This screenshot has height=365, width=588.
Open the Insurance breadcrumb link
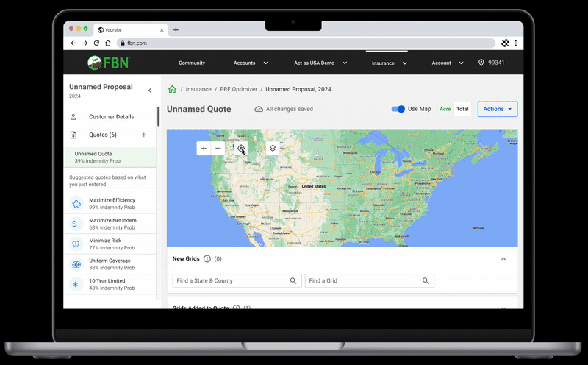[198, 89]
